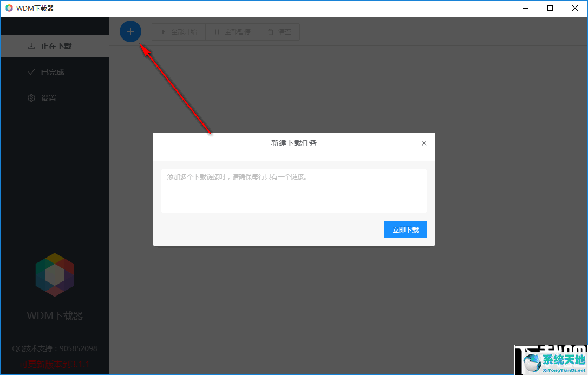Click the 新建下载任务 dialog title

point(293,143)
